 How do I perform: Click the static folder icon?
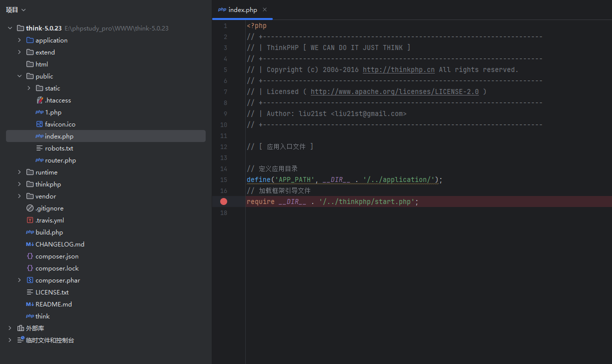(40, 88)
